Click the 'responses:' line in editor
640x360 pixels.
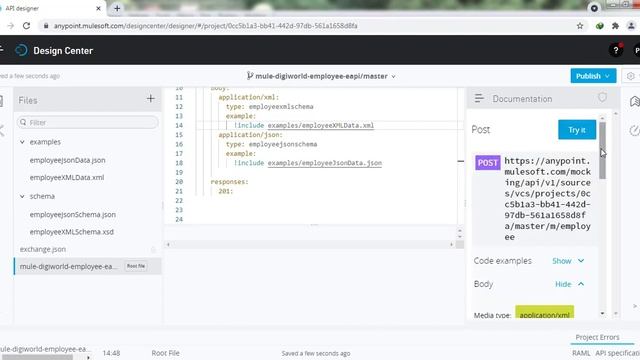[229, 182]
